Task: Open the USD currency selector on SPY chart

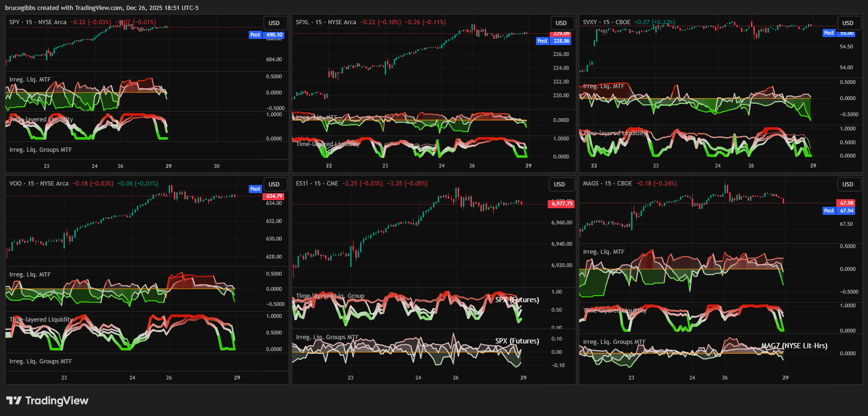Action: [274, 23]
